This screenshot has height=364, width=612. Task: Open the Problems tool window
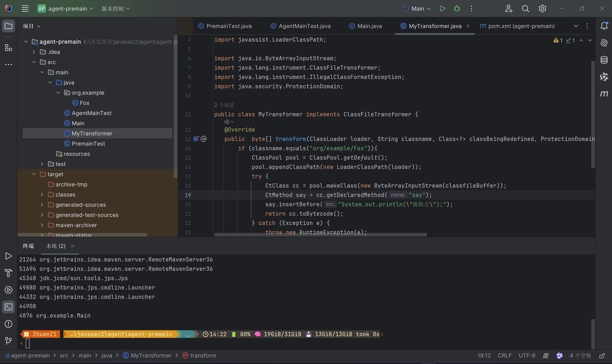(x=8, y=324)
